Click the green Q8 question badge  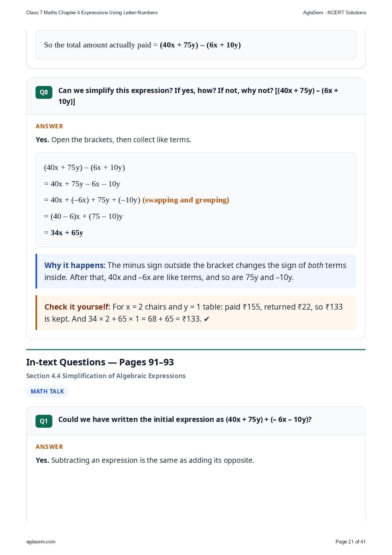point(44,92)
